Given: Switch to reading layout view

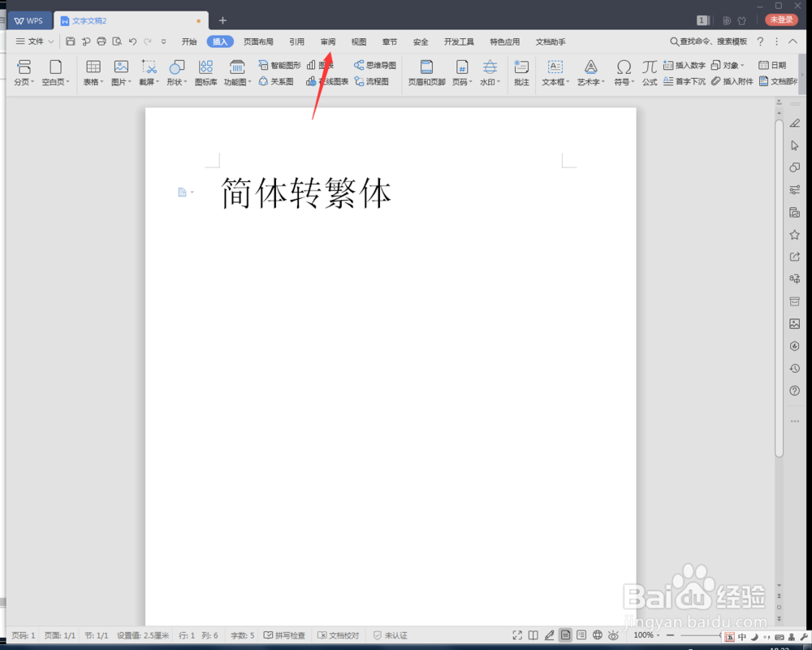Looking at the screenshot, I should tap(533, 635).
